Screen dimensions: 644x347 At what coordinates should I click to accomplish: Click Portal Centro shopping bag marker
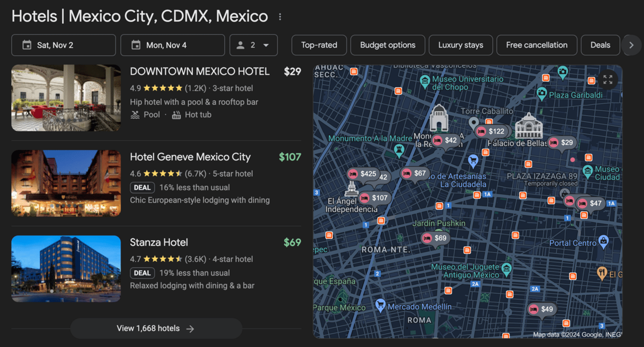604,241
